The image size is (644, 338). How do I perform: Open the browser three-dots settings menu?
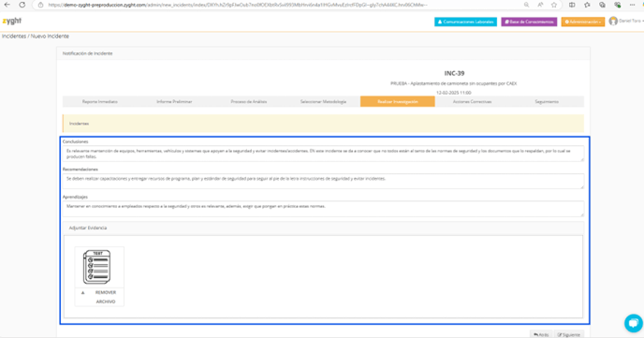(632, 5)
